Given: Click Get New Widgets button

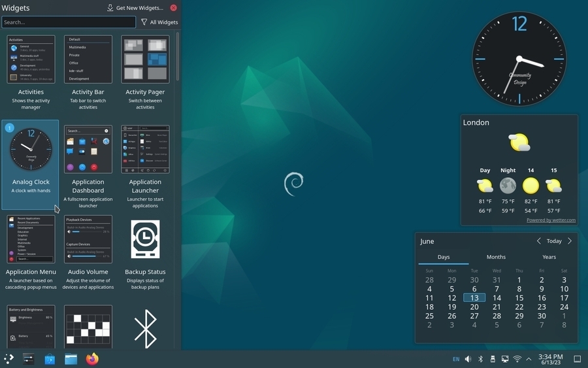Looking at the screenshot, I should tap(135, 7).
